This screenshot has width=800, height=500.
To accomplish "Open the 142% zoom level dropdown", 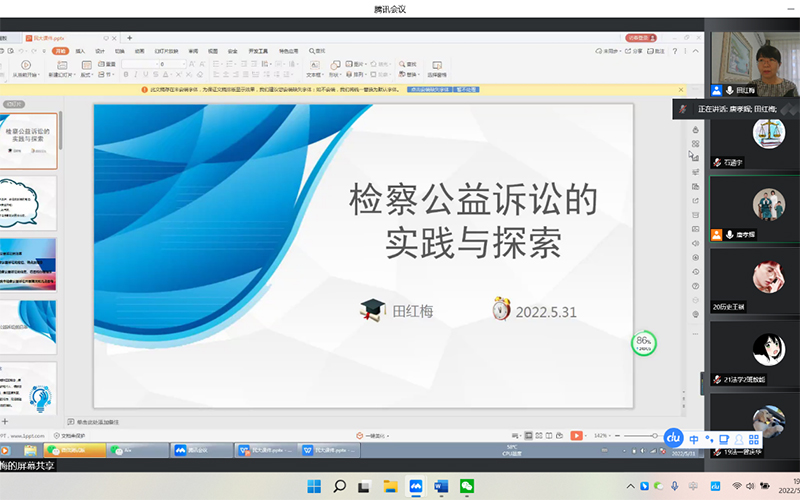I will point(602,435).
